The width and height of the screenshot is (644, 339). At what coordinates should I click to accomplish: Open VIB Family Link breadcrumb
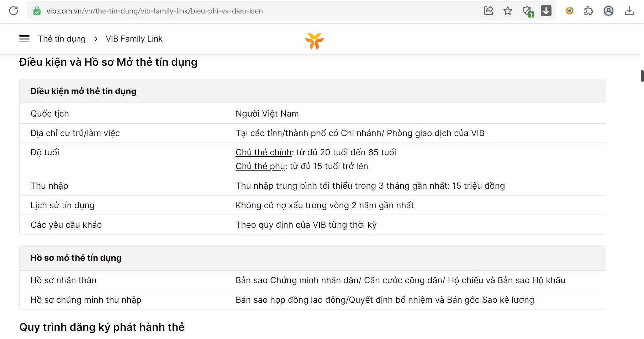coord(134,39)
